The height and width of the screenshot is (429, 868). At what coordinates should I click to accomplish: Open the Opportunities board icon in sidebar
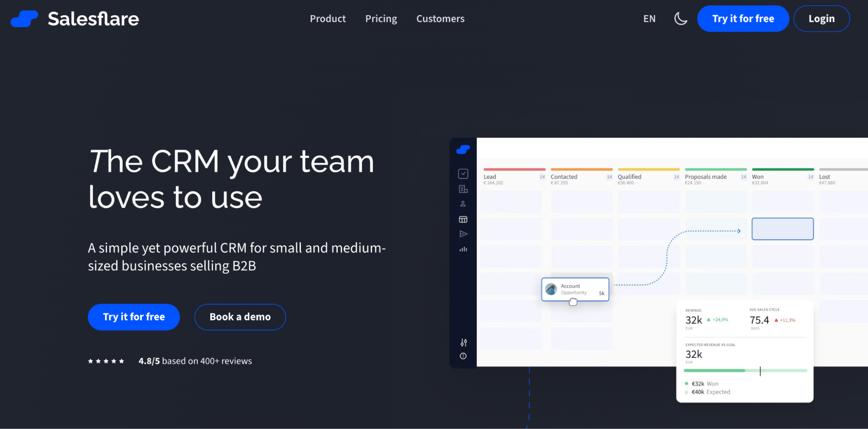[x=463, y=219]
